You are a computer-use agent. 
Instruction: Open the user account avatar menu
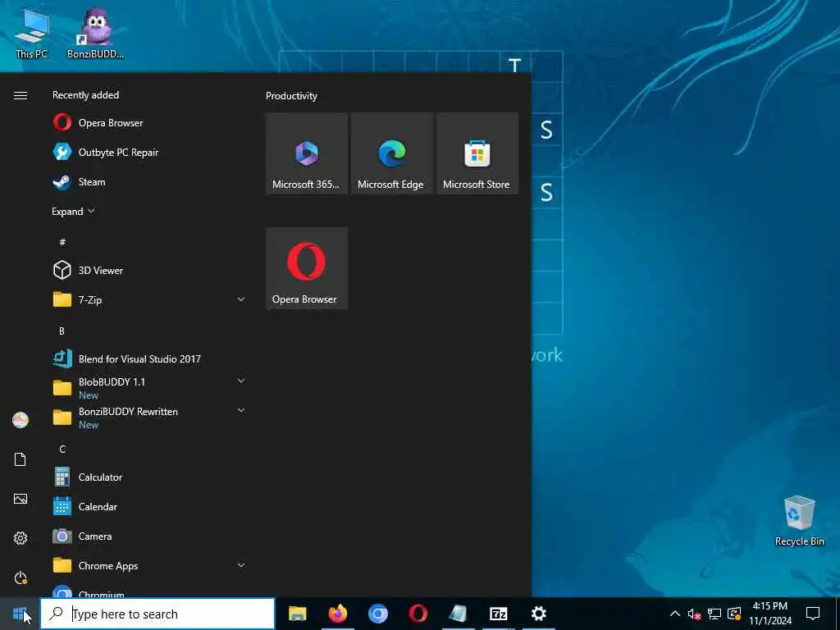pos(21,420)
